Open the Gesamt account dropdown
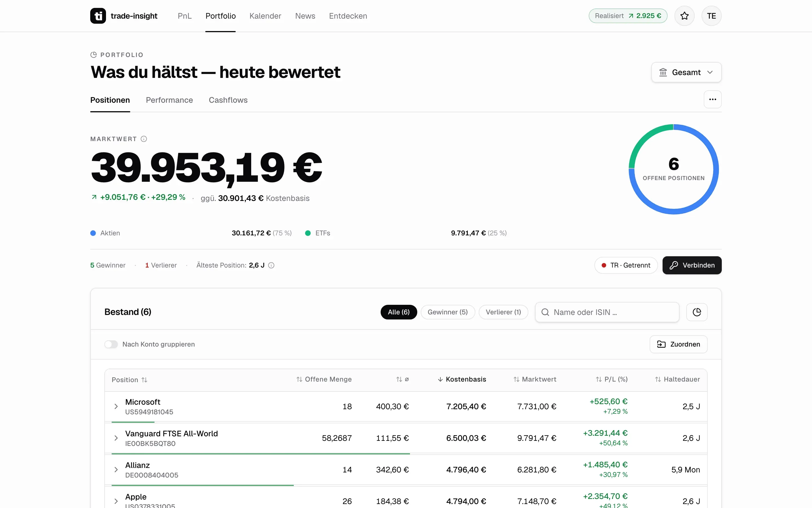The height and width of the screenshot is (508, 812). click(686, 72)
